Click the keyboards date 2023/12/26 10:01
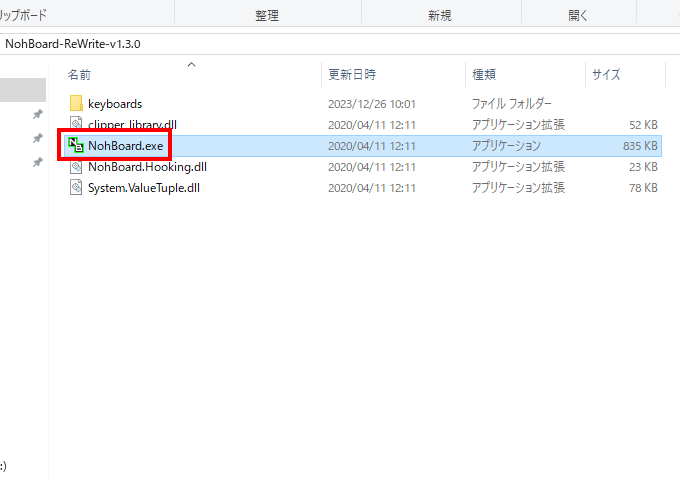Viewport: 680px width, 480px height. click(x=372, y=104)
